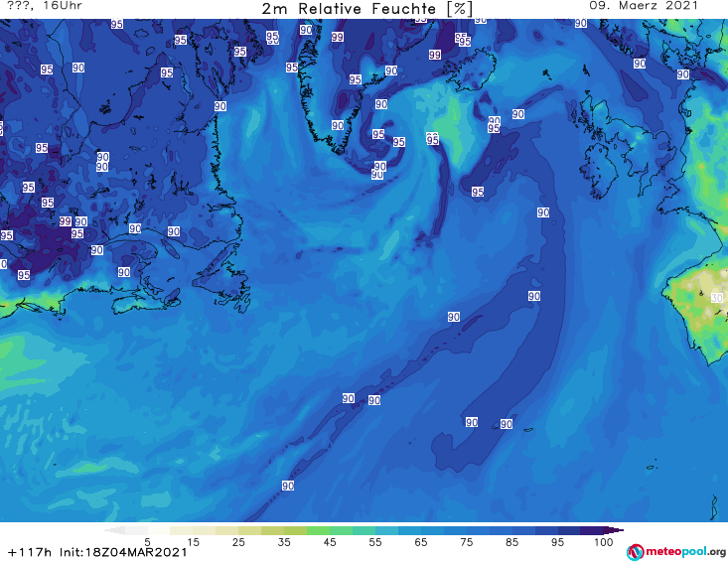Open the meteopool.org website link text
The width and height of the screenshot is (728, 562).
pos(685,552)
